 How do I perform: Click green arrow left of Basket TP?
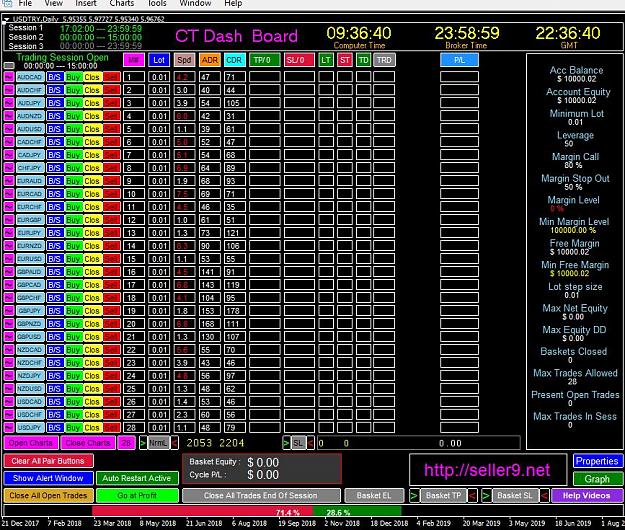[414, 496]
